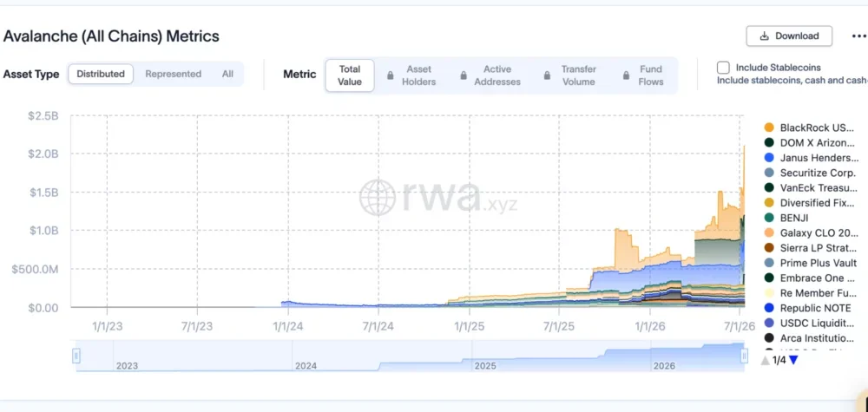Toggle the Sierra LP Strat legend entry
The image size is (868, 412).
click(x=811, y=248)
